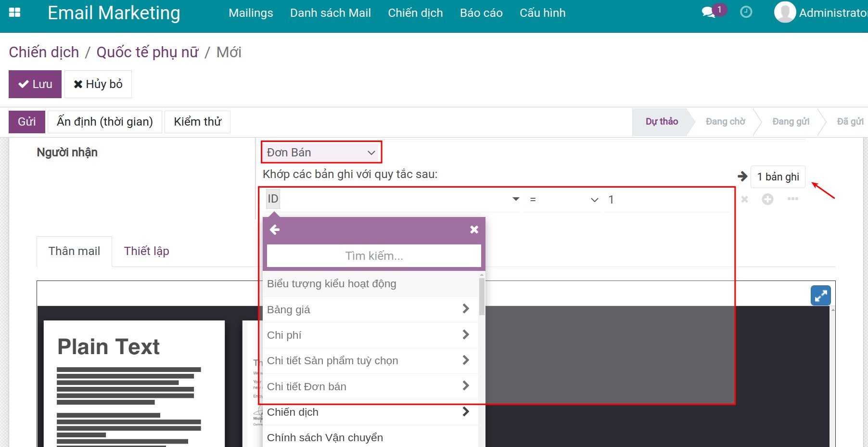This screenshot has width=868, height=447.
Task: Add a filter branch with ellipsis icon
Action: pos(792,199)
